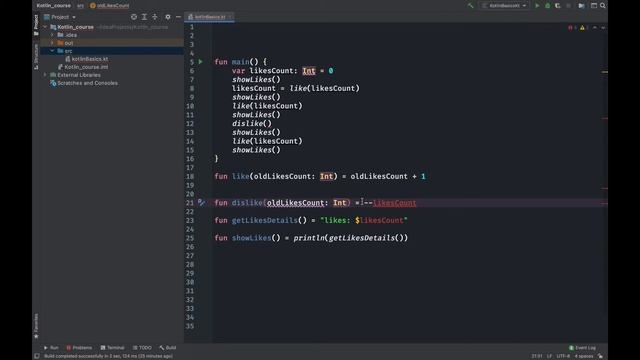640x360 pixels.
Task: Open the TODO tool window
Action: point(142,348)
